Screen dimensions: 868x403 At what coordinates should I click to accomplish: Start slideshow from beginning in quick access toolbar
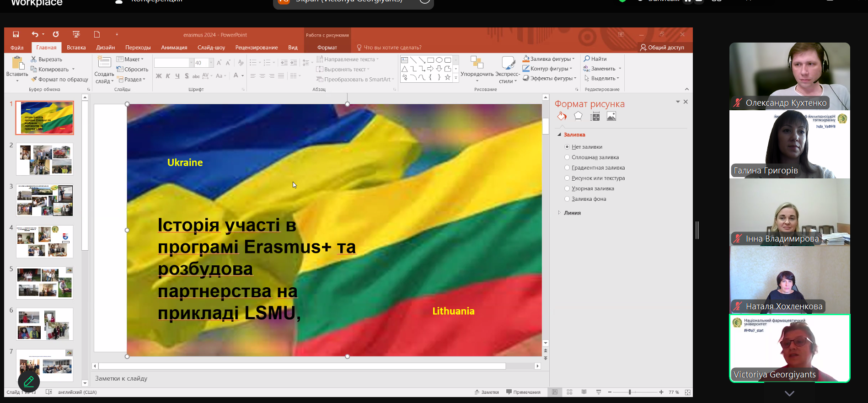point(76,34)
